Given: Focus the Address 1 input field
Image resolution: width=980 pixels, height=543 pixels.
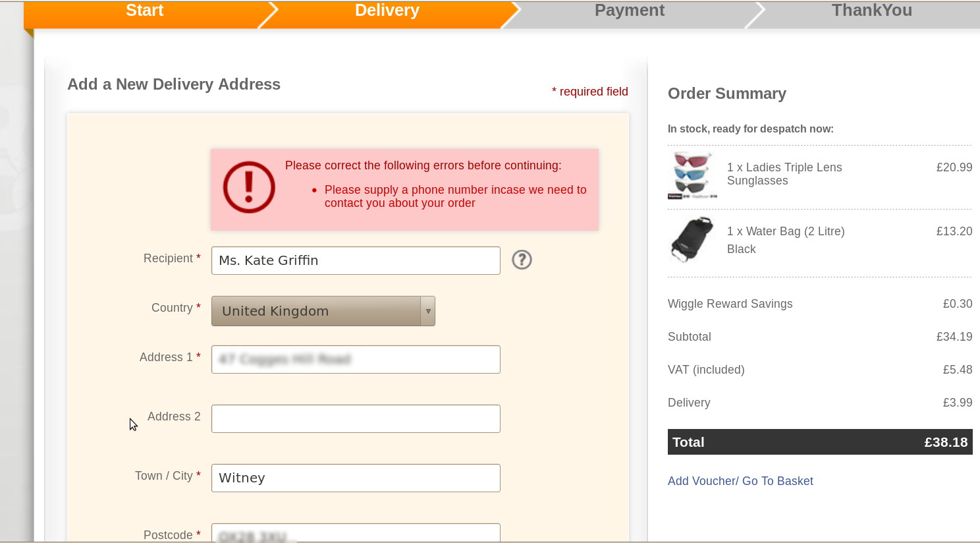Looking at the screenshot, I should (x=356, y=359).
